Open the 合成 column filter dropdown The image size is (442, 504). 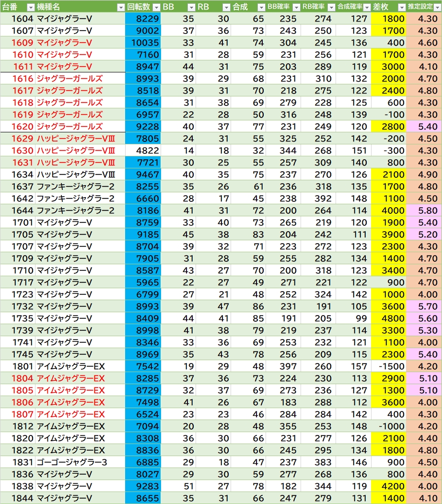pyautogui.click(x=261, y=7)
